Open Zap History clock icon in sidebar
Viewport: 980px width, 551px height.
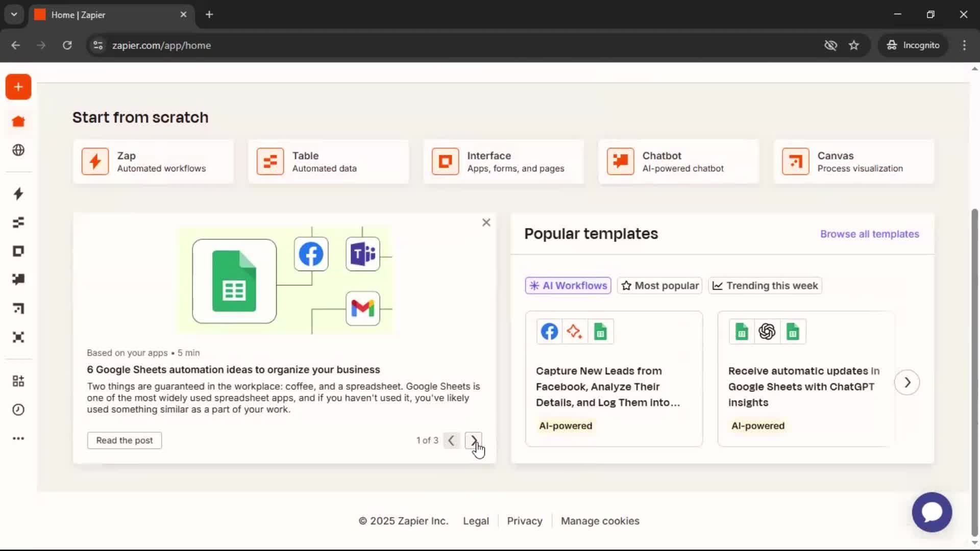coord(18,410)
